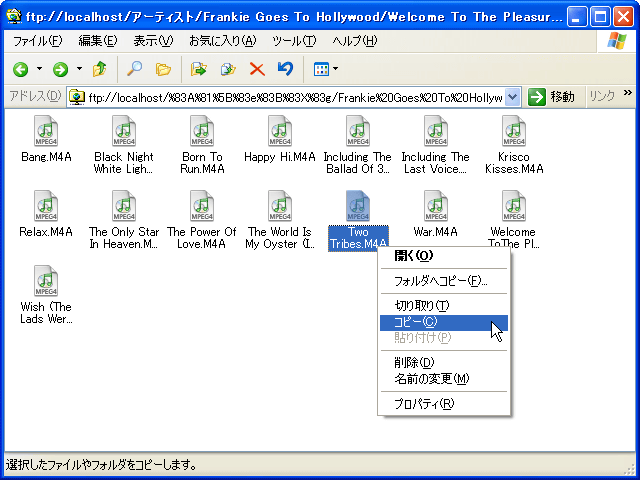Open the Views dropdown arrow

click(335, 69)
